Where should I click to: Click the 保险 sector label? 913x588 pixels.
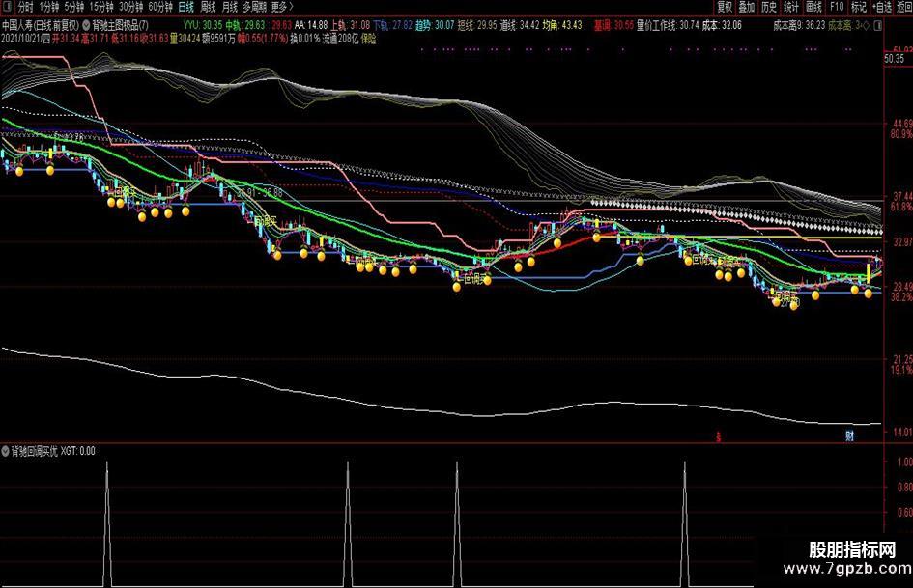[368, 39]
